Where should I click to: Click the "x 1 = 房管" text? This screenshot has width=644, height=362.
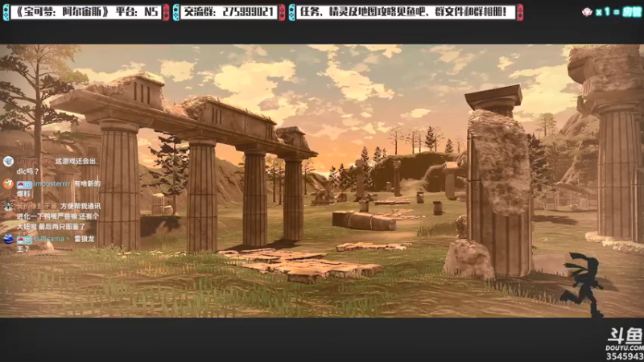618,12
